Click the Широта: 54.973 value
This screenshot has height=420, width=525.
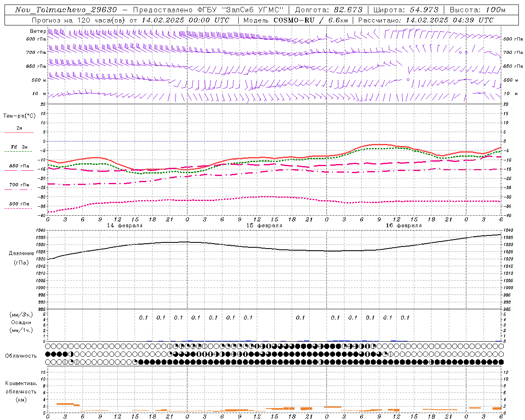pyautogui.click(x=406, y=10)
